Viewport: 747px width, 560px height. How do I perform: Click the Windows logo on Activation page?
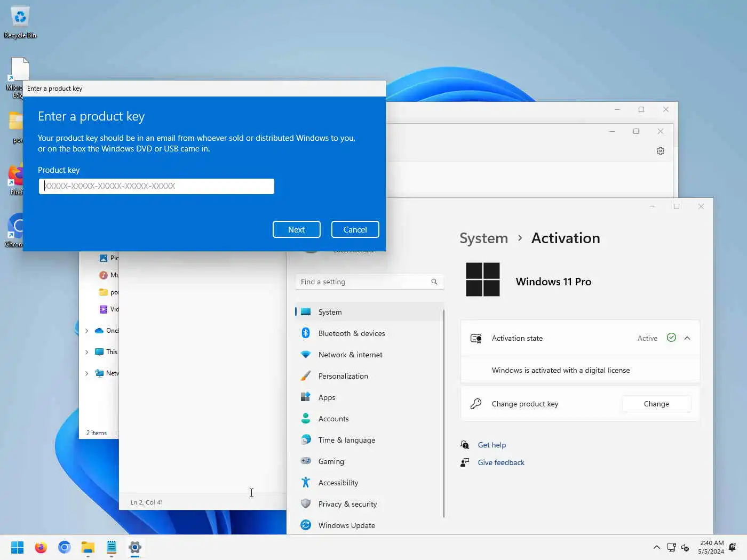coord(483,279)
